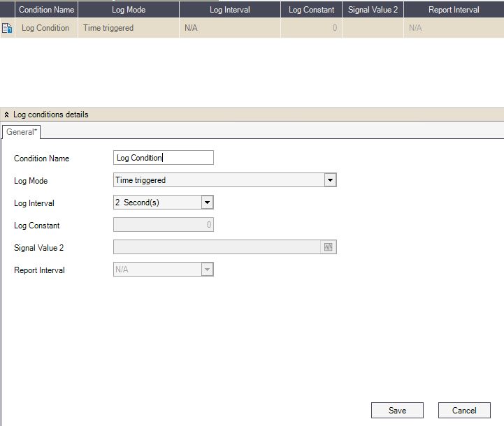
Task: Click the Signal Value 2 text field
Action: (x=217, y=247)
